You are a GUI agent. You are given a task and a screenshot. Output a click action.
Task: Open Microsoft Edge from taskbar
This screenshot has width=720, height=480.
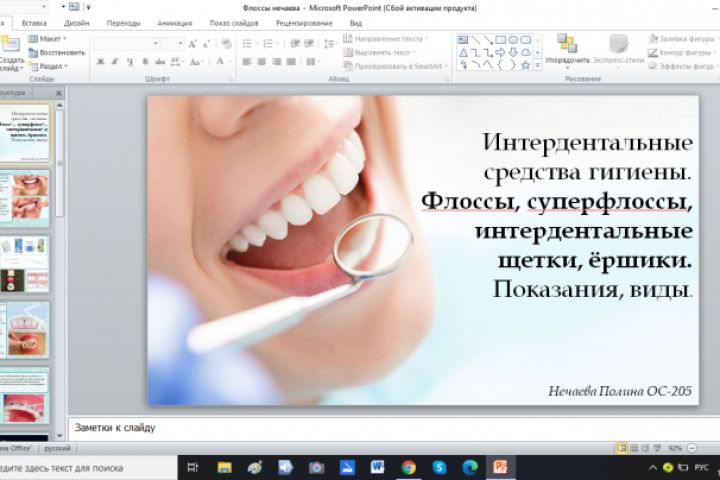tap(470, 468)
